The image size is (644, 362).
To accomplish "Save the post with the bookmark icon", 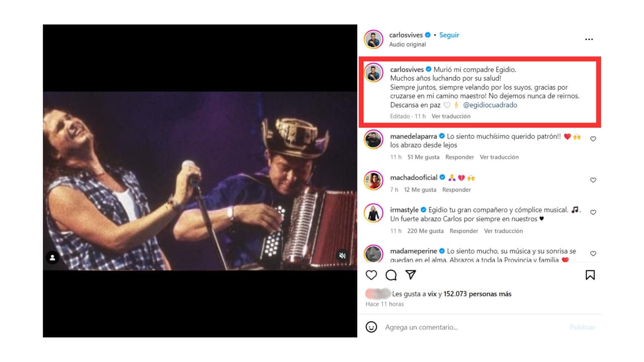I will pyautogui.click(x=590, y=275).
